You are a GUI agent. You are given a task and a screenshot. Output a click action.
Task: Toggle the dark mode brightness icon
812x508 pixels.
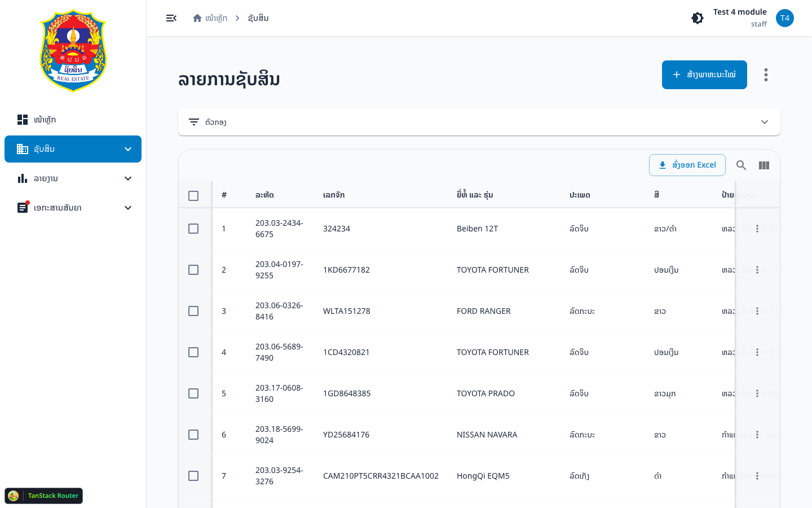coord(698,18)
